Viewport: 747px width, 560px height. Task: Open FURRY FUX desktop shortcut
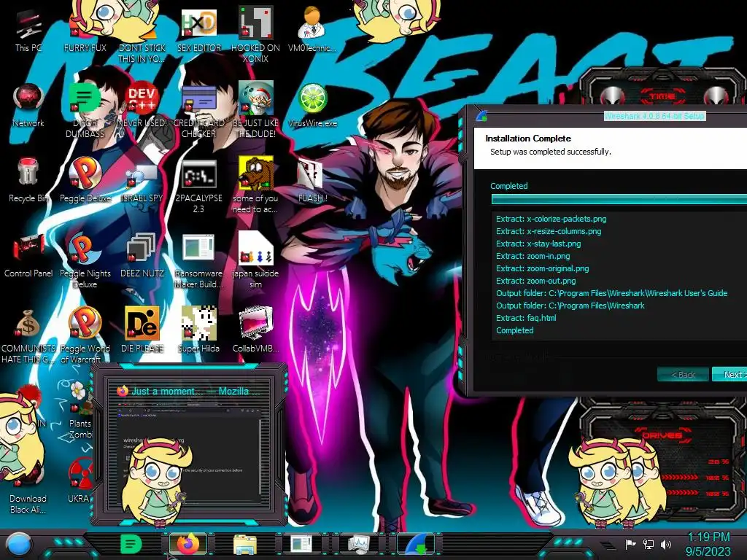tap(85, 29)
